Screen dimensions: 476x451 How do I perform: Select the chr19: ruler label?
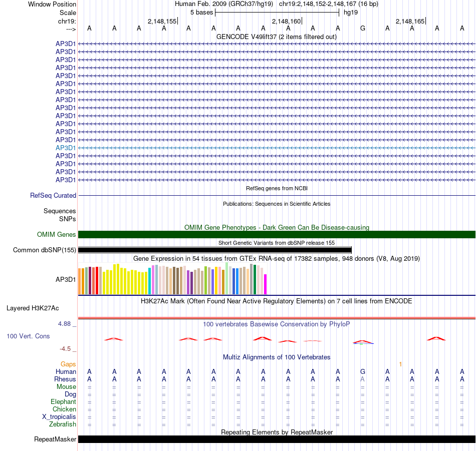67,21
